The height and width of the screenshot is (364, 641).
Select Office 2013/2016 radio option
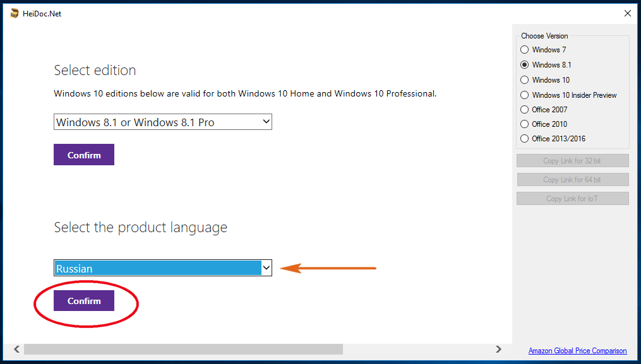pyautogui.click(x=524, y=139)
